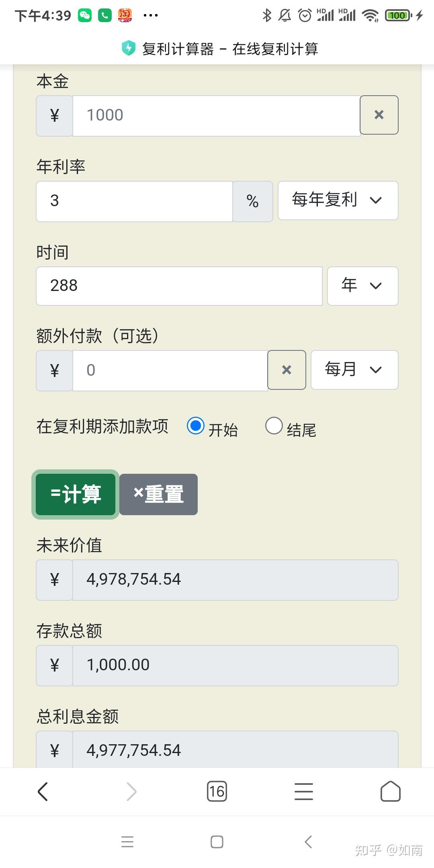This screenshot has height=868, width=434.
Task: Open the browser hamburger menu
Action: click(304, 792)
